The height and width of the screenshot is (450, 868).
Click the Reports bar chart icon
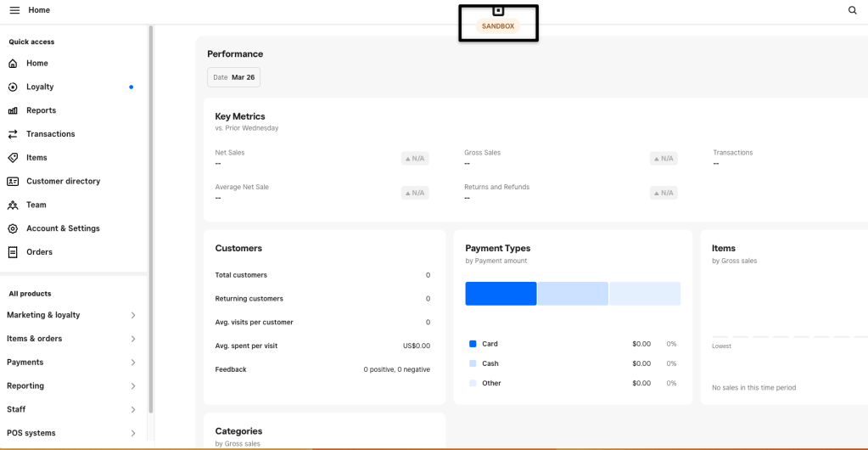pos(13,110)
